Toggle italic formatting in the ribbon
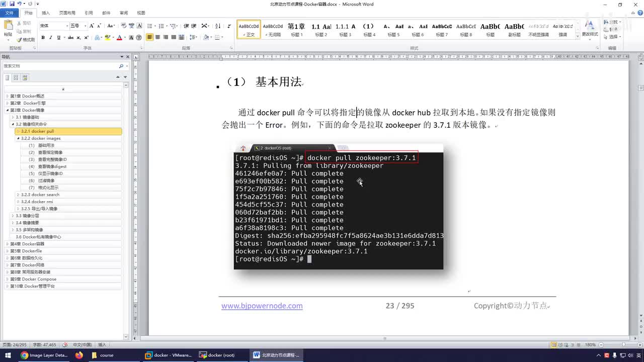The image size is (644, 362). pyautogui.click(x=51, y=38)
